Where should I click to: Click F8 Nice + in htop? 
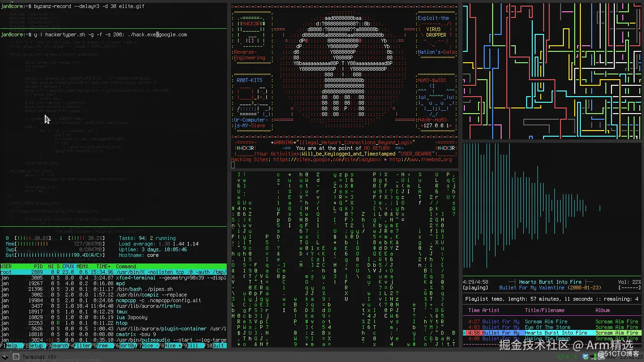coord(170,346)
